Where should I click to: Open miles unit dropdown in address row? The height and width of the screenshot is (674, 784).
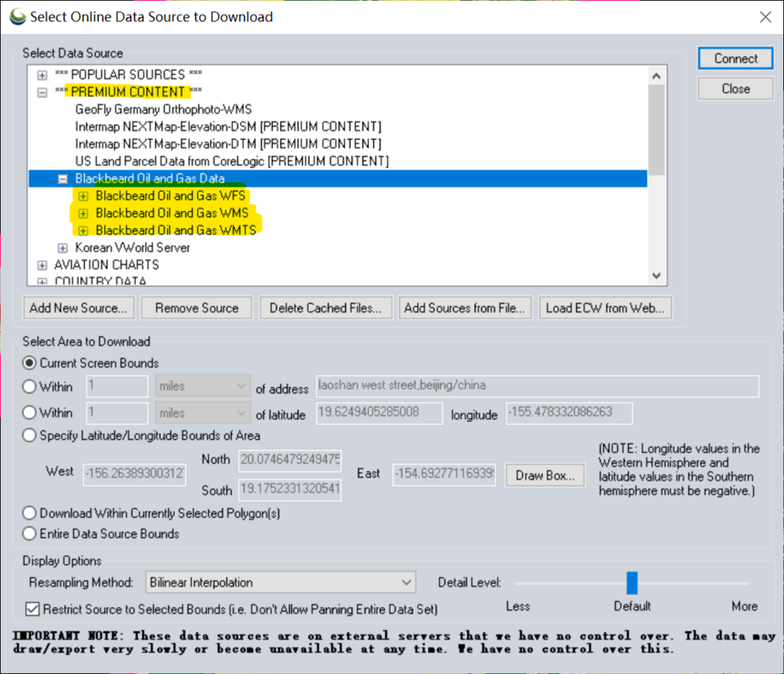point(203,385)
